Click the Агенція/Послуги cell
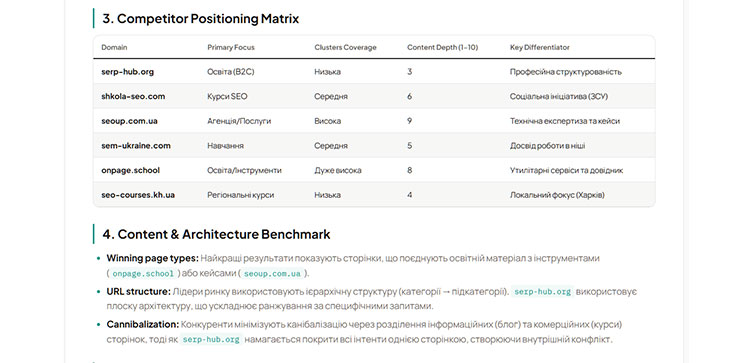Viewport: 752px width, 363px height. pos(239,121)
